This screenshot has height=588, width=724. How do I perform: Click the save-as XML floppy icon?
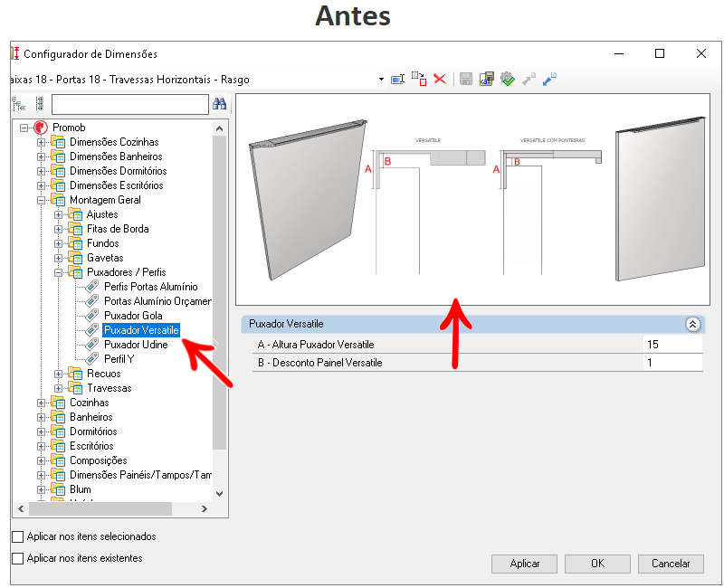pyautogui.click(x=487, y=79)
